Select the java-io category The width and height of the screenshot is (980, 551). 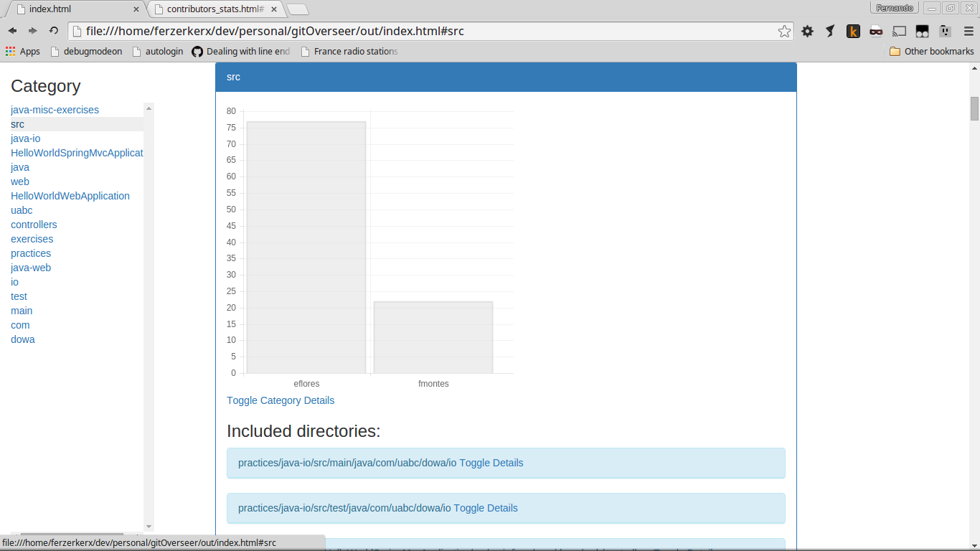(25, 138)
